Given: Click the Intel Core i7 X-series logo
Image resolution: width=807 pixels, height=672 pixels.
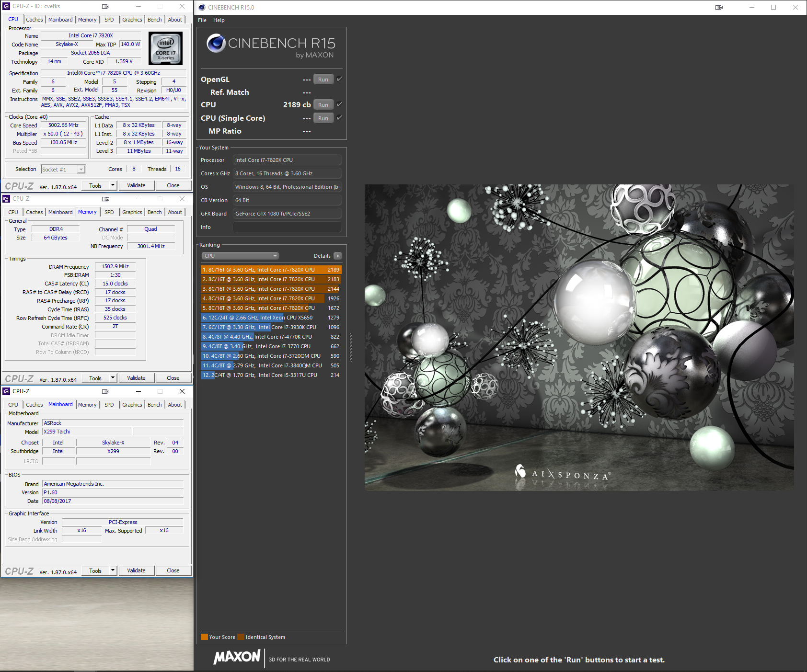Looking at the screenshot, I should coord(165,48).
